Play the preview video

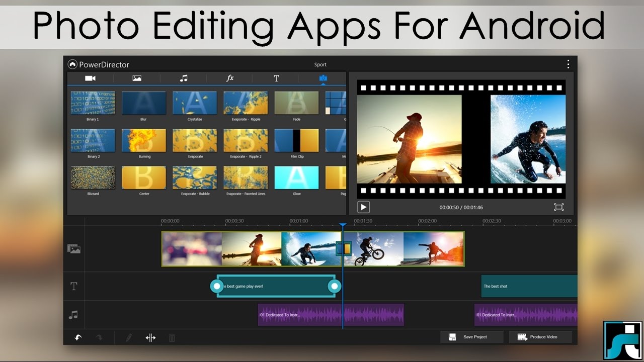tap(363, 207)
